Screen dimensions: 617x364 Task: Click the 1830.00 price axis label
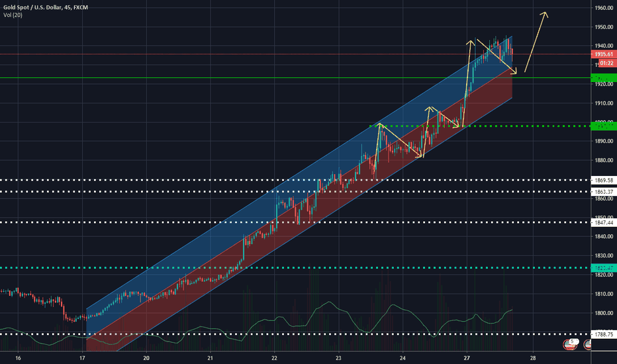604,255
